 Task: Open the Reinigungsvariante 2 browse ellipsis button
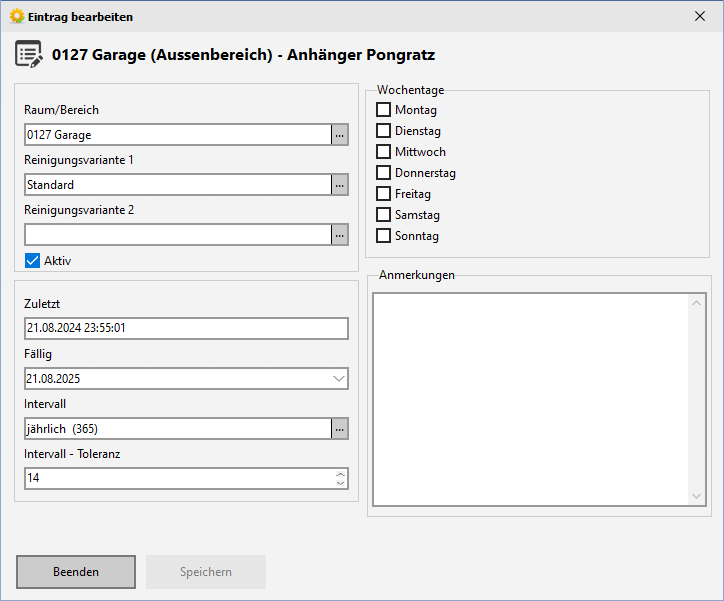tap(340, 235)
